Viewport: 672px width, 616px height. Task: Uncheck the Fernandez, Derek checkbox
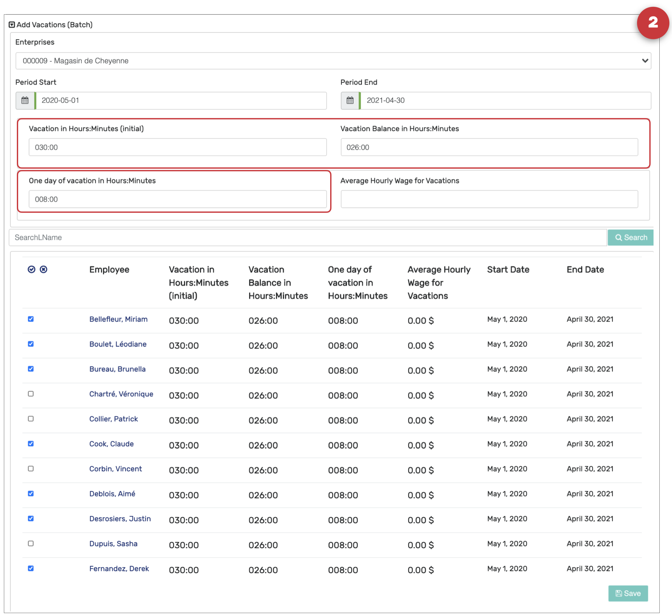31,569
